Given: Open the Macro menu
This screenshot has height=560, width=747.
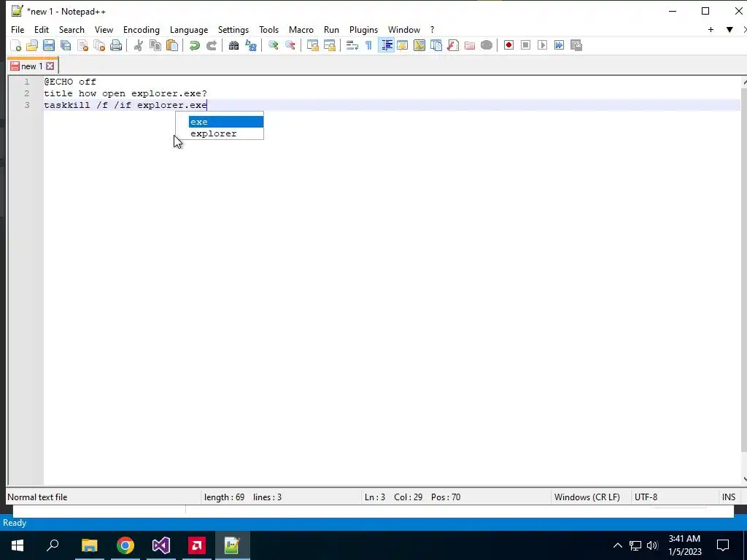Looking at the screenshot, I should (x=301, y=29).
